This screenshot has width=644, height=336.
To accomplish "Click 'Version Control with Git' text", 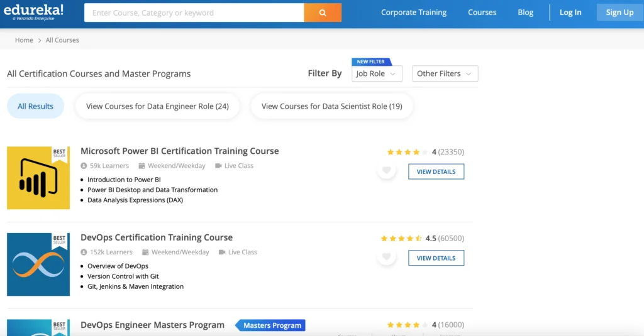I will coord(123,276).
